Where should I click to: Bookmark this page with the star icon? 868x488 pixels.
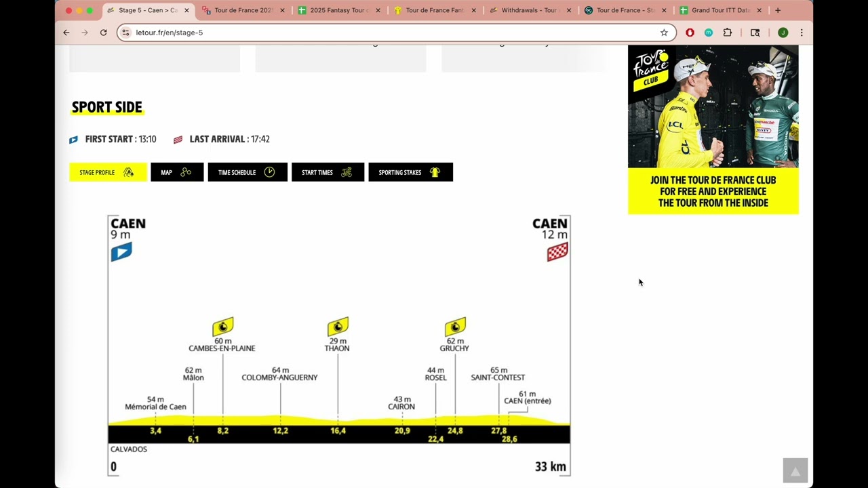click(x=664, y=33)
